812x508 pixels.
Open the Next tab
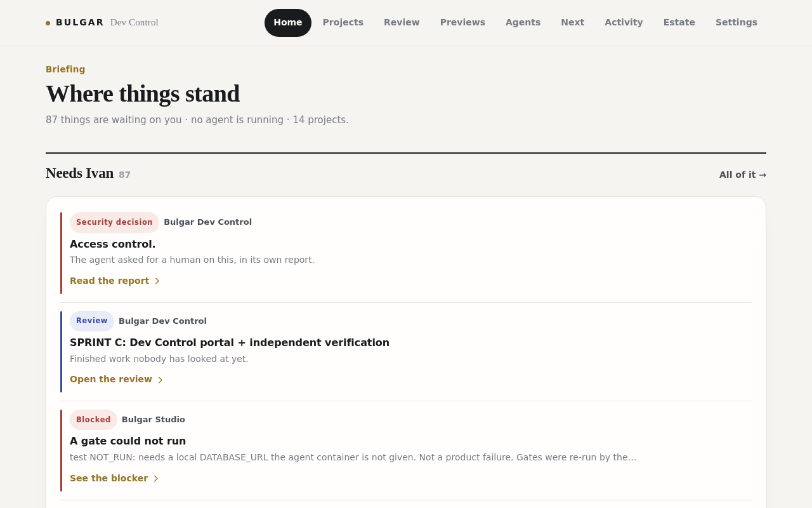pyautogui.click(x=573, y=23)
